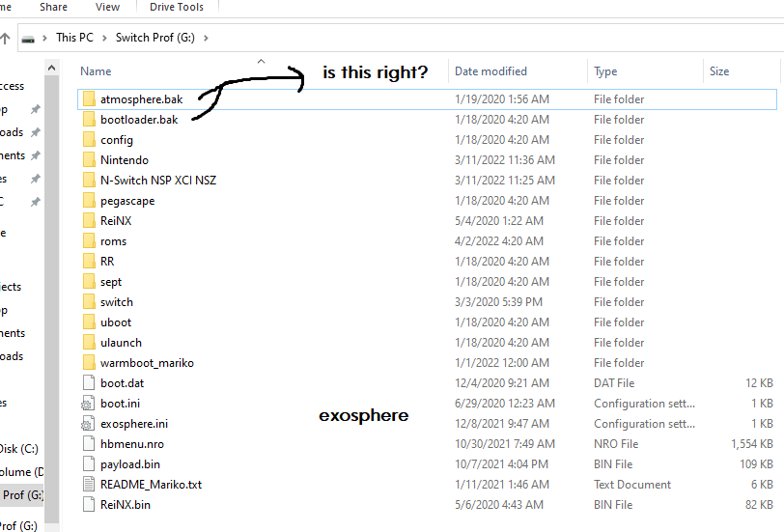Click the boot.dat file icon
The image size is (784, 532).
pyautogui.click(x=89, y=383)
